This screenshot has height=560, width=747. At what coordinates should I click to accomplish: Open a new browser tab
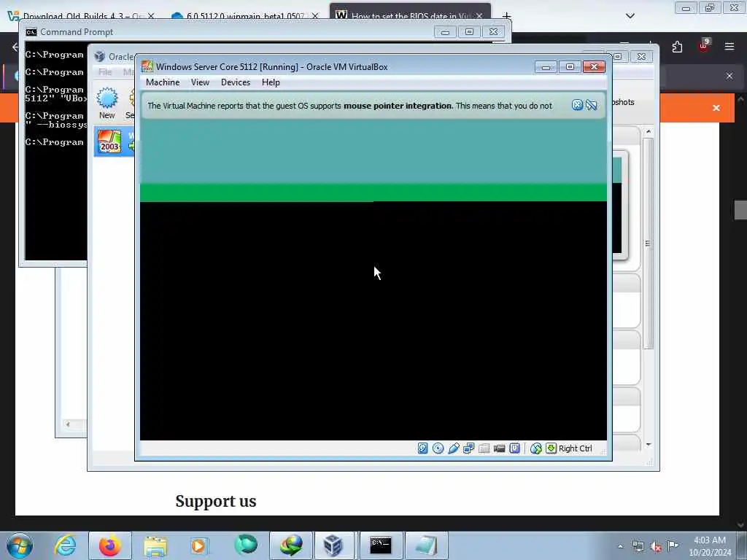[x=506, y=16]
